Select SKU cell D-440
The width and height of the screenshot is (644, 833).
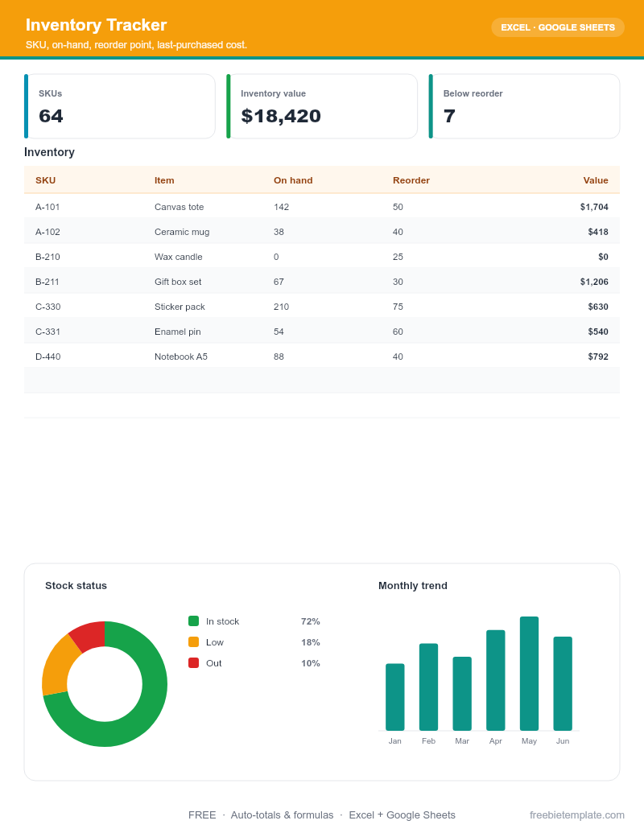pos(47,357)
